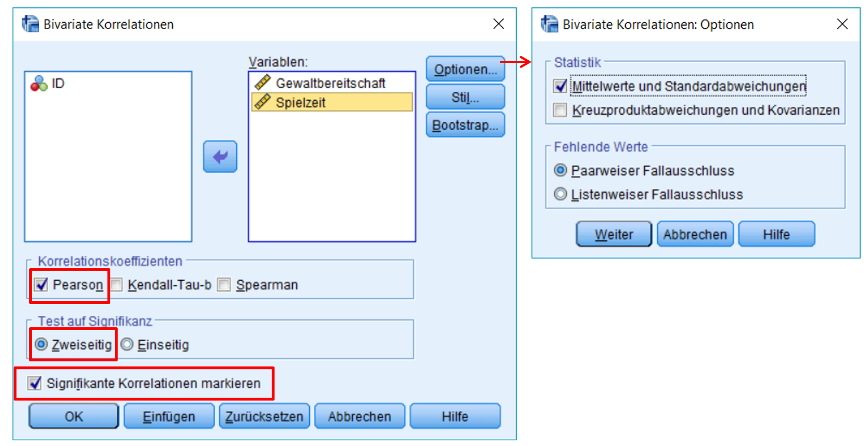868x446 pixels.
Task: Select the highlighted Spielzeit variable
Action: coord(300,103)
